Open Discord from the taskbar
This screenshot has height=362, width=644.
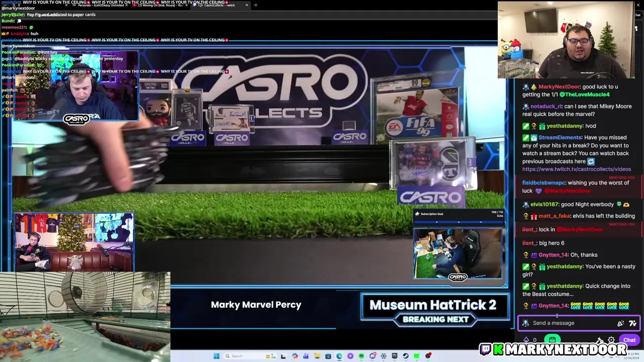[x=373, y=356]
